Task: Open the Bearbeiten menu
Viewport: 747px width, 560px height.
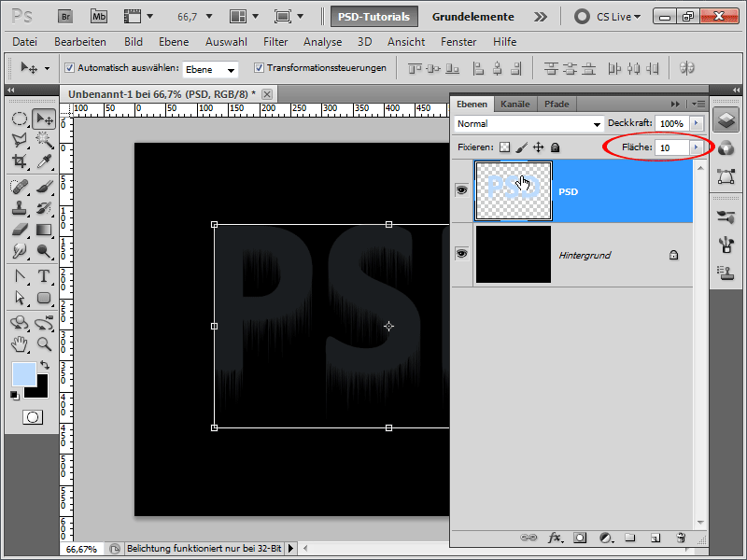Action: click(x=80, y=42)
